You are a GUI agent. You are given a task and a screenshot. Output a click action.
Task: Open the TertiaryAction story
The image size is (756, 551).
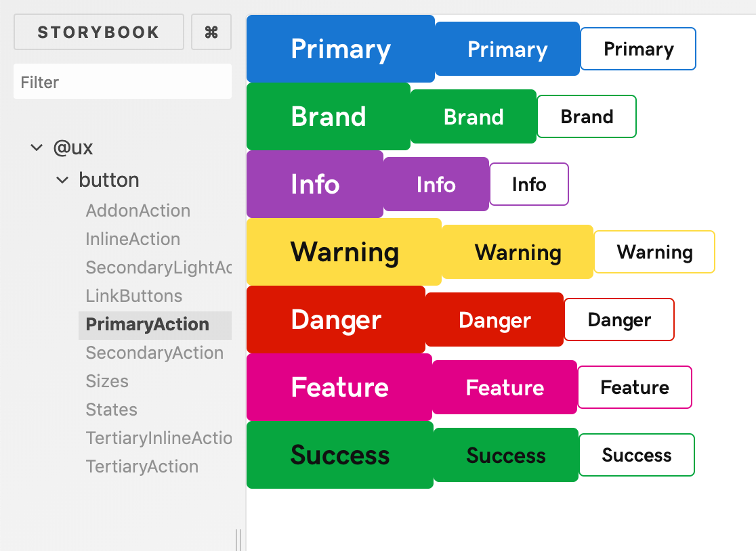tap(142, 466)
